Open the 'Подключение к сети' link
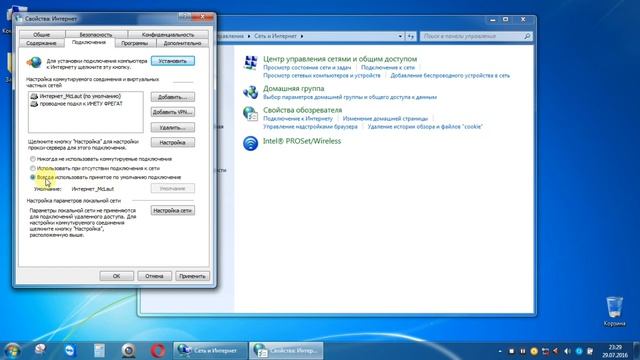Screen dimensions: 640x360 (388, 68)
